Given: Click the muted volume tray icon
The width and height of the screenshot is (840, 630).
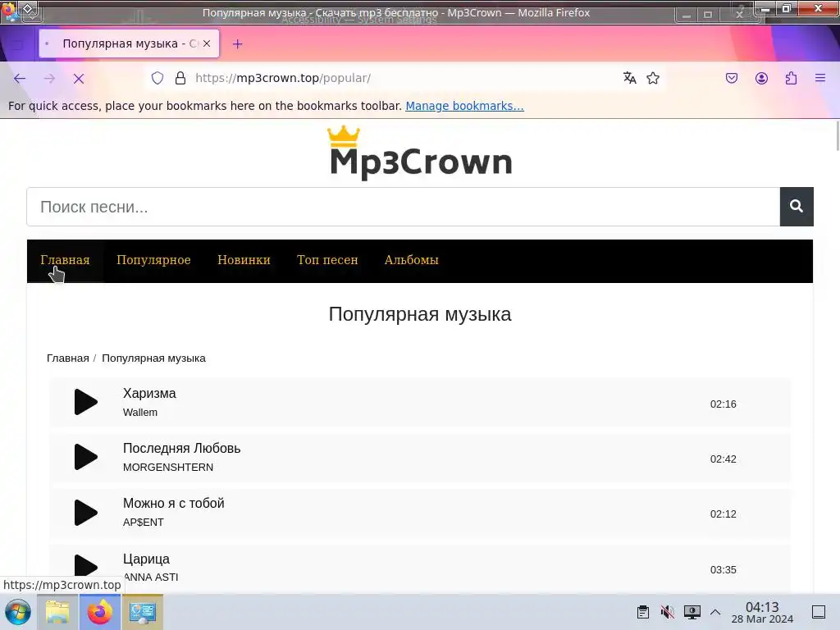Looking at the screenshot, I should [667, 612].
